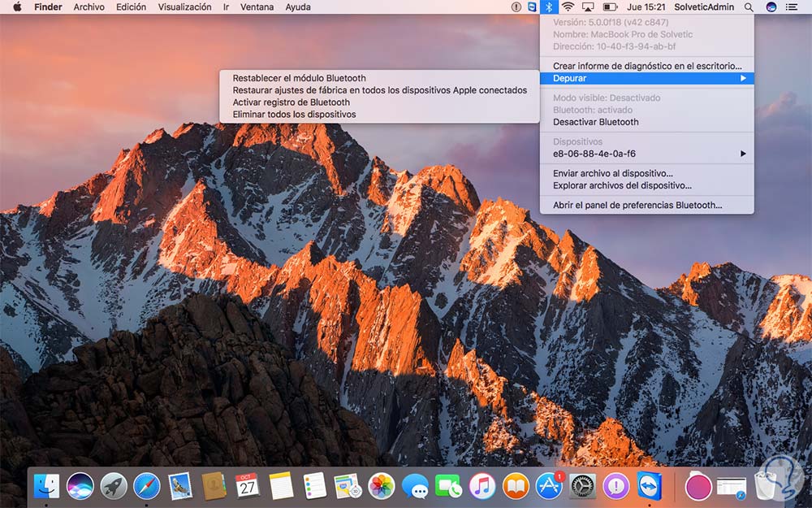Open the Ventana menu
Viewport: 812px width, 508px height.
(257, 7)
